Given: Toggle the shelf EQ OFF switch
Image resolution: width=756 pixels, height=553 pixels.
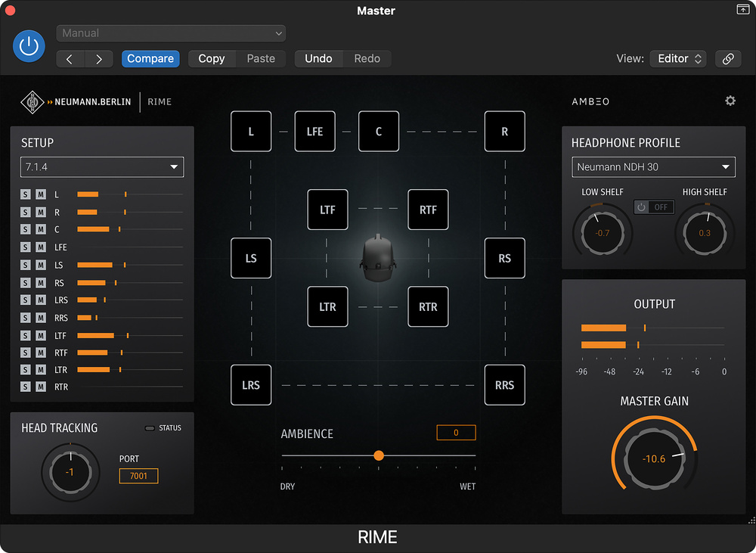Looking at the screenshot, I should pos(654,207).
